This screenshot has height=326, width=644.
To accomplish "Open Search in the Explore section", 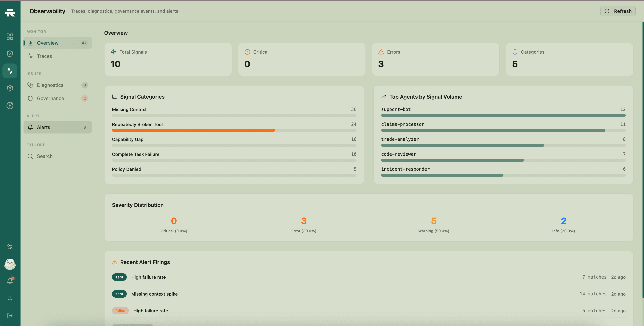I will click(x=58, y=156).
